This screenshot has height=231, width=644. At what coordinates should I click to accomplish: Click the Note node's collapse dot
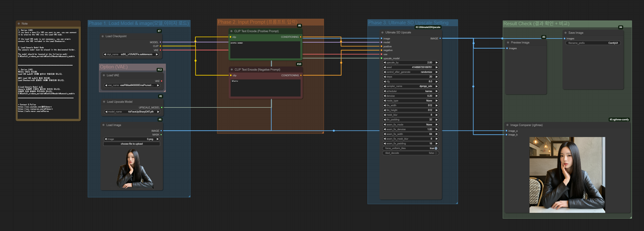pyautogui.click(x=19, y=24)
